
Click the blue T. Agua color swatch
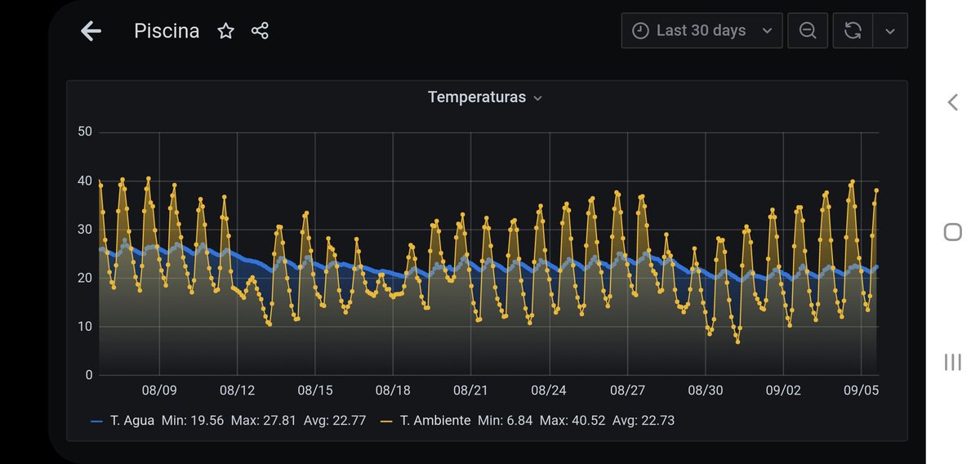pyautogui.click(x=96, y=422)
